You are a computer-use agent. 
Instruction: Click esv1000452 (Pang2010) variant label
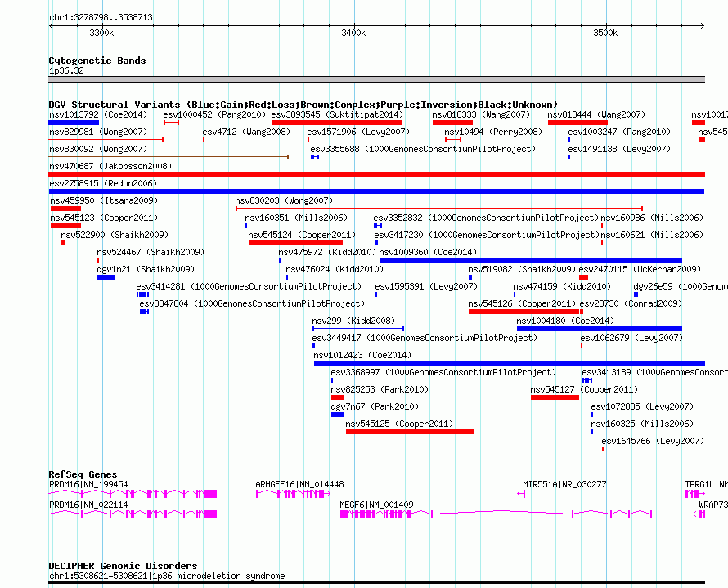coord(214,114)
